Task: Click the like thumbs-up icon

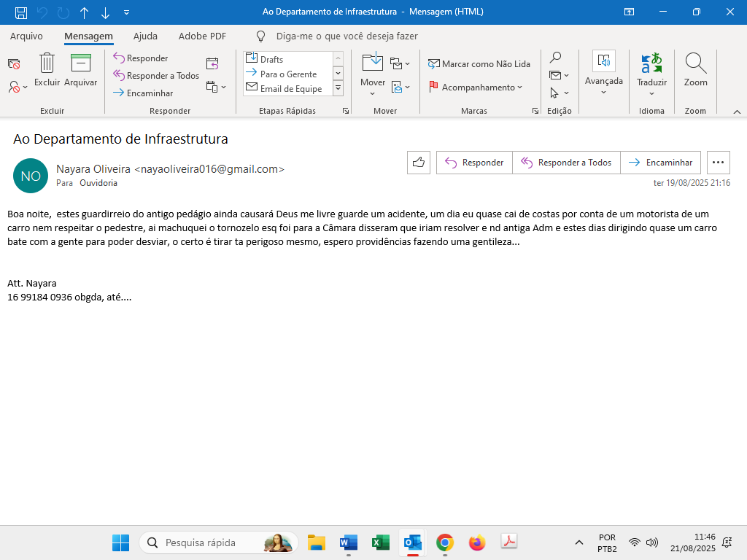Action: click(419, 163)
